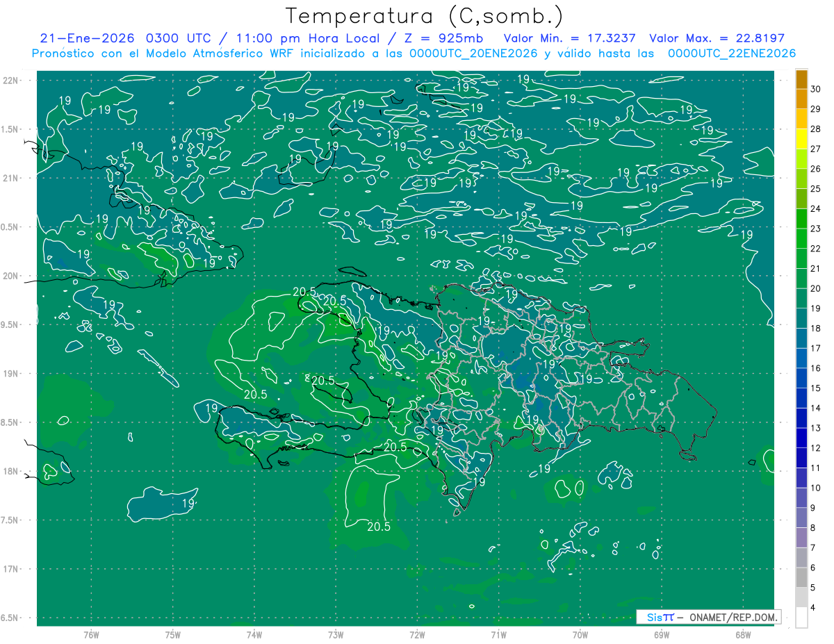Click the color scale label '16'
The height and width of the screenshot is (644, 834).
point(816,368)
